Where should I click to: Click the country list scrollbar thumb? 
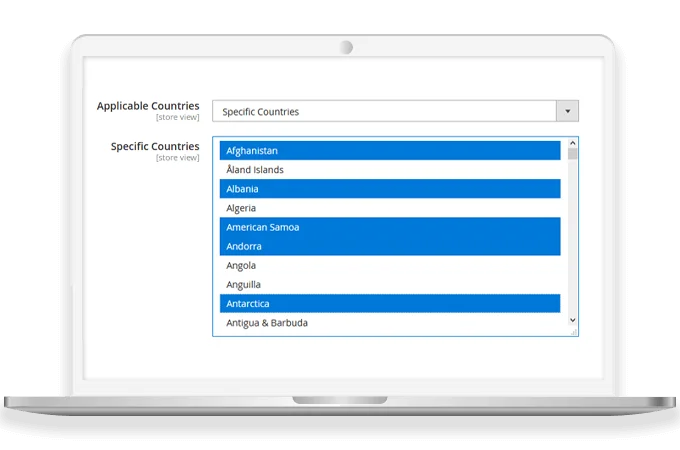point(573,154)
